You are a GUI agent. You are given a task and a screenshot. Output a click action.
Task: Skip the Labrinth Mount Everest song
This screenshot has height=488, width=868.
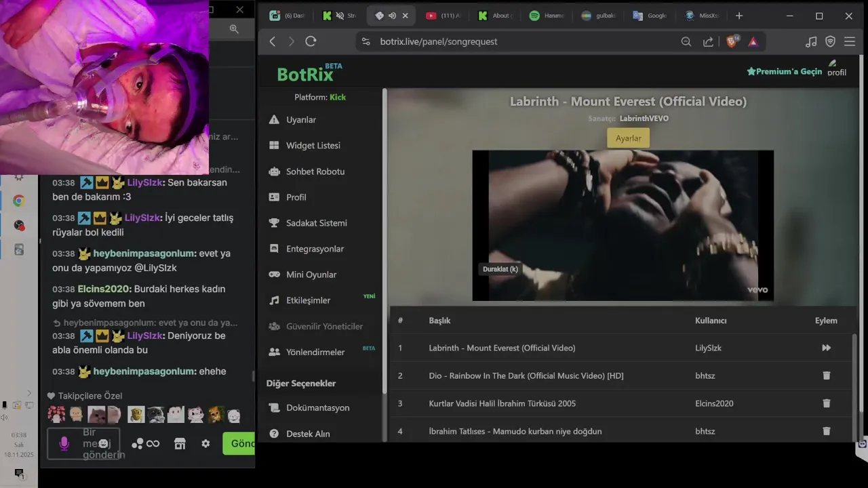click(826, 348)
